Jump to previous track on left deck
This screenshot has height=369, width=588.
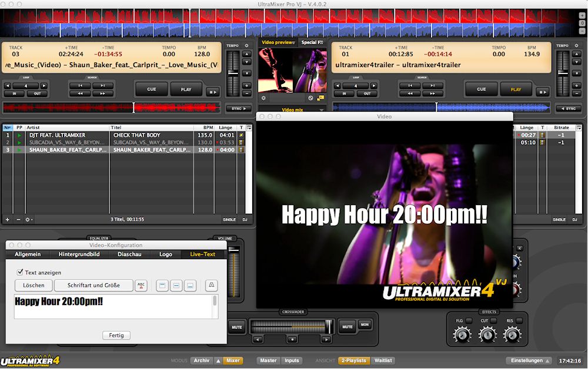[x=80, y=86]
